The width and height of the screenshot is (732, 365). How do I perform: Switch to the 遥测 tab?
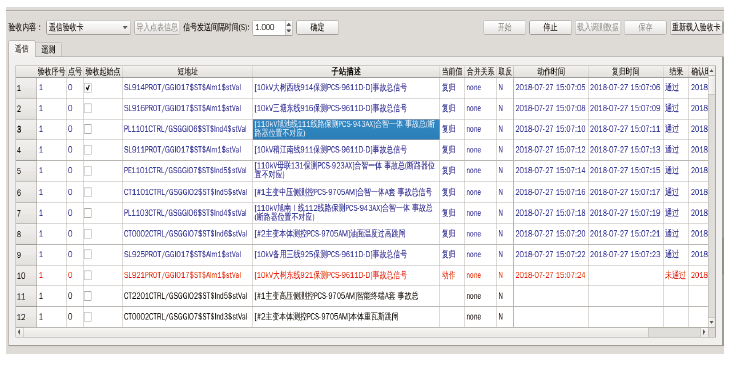coord(48,49)
